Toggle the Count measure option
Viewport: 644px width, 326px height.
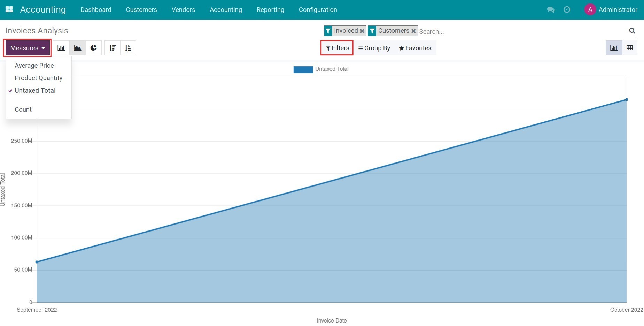coord(23,109)
